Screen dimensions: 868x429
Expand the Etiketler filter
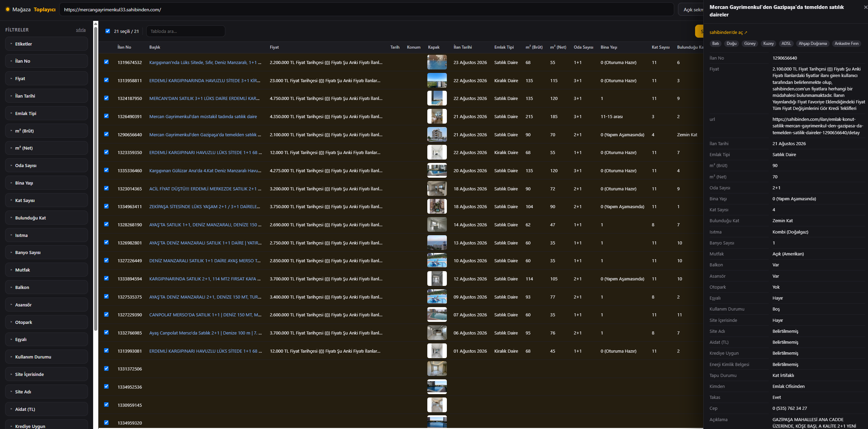47,44
